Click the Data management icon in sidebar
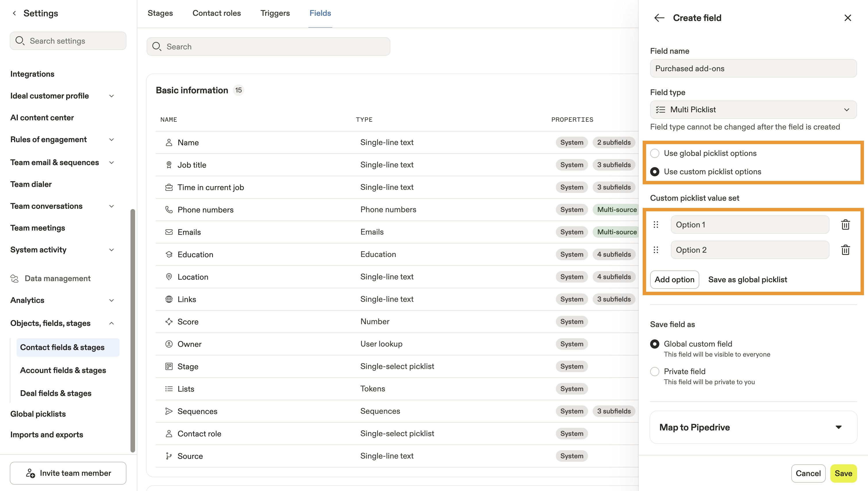868x491 pixels. [14, 279]
